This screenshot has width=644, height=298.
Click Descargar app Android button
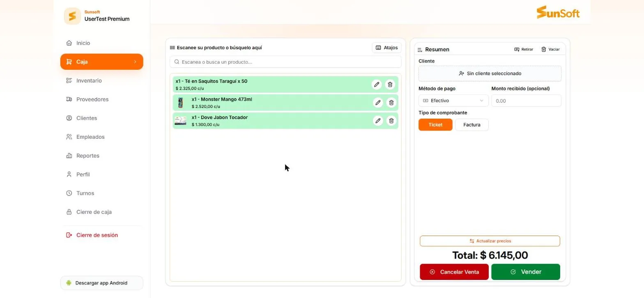(102, 283)
